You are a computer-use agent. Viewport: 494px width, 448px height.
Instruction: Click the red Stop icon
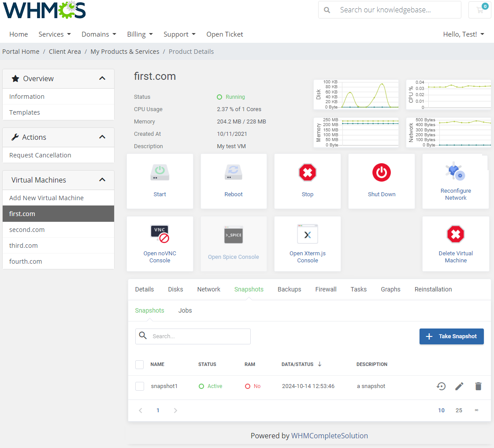[x=308, y=172]
